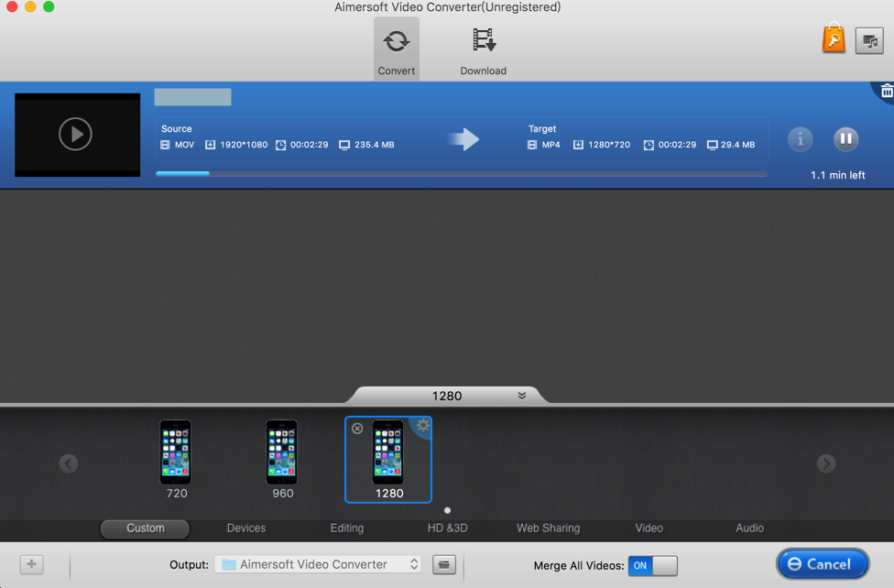Switch to the Convert tab
This screenshot has width=894, height=588.
tap(397, 49)
